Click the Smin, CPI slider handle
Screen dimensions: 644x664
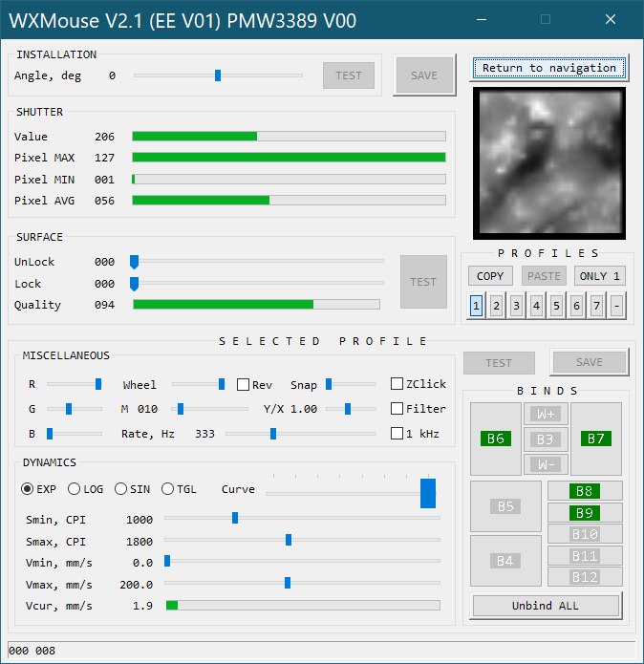pos(235,518)
